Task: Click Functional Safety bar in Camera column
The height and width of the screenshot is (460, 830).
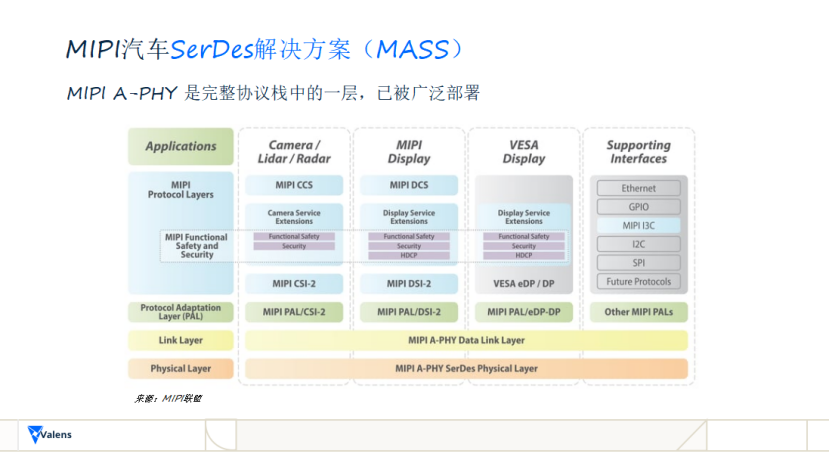Action: (x=294, y=236)
